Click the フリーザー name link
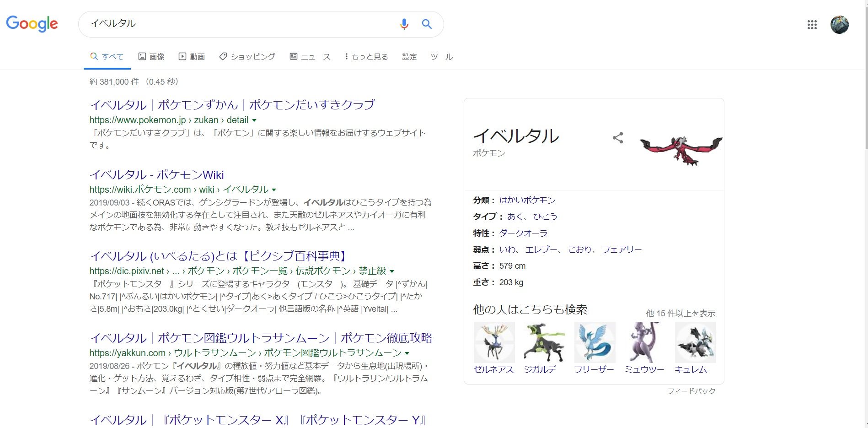This screenshot has height=428, width=868. click(594, 369)
